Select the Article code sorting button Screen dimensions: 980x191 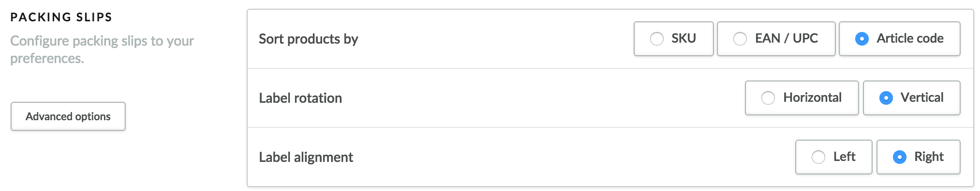[x=899, y=39]
